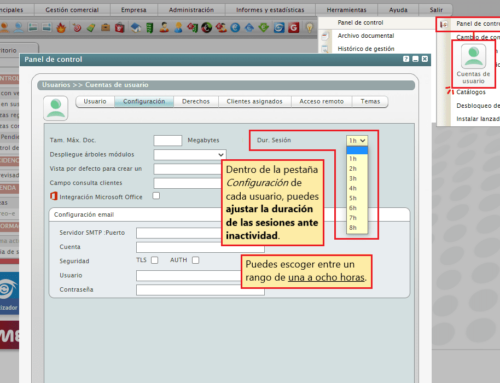Image resolution: width=500 pixels, height=383 pixels.
Task: Click the brown briefcase toolbar icon
Action: [x=106, y=27]
